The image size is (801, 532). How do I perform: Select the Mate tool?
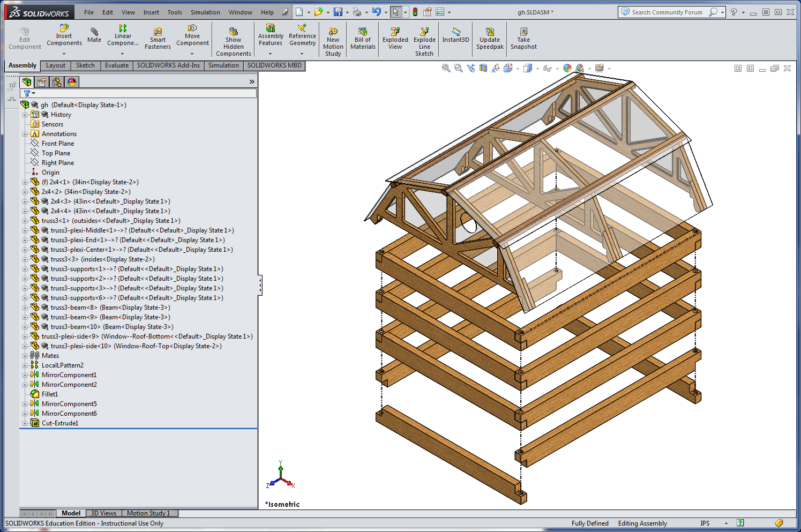point(94,35)
